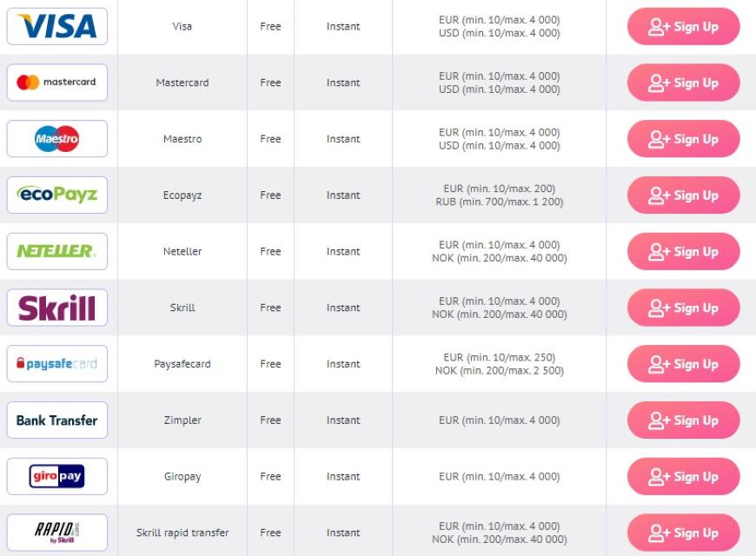Click the paysafecard logo

(x=56, y=364)
